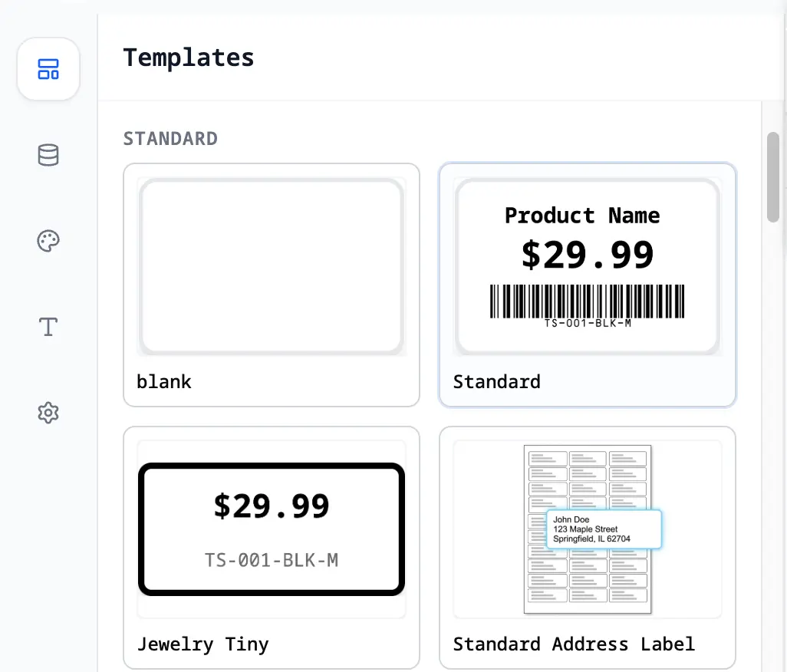This screenshot has height=672, width=787.
Task: Click the "Standard" template caption
Action: click(496, 381)
